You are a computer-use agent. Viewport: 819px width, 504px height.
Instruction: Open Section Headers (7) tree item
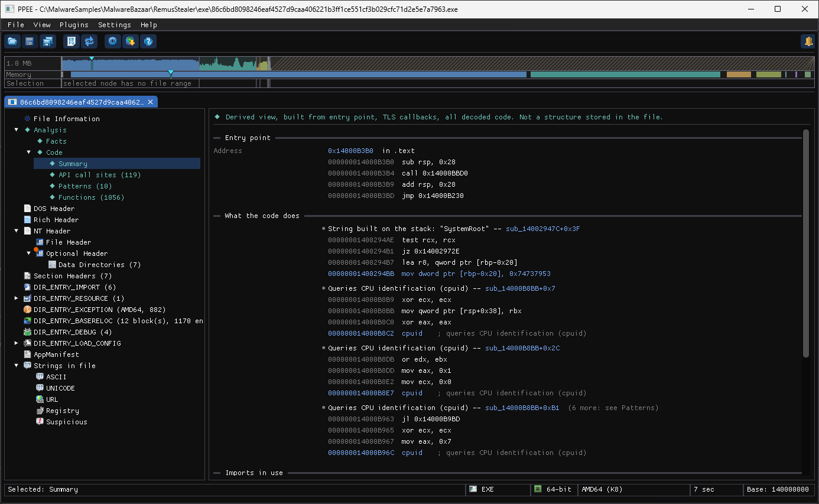pyautogui.click(x=73, y=276)
